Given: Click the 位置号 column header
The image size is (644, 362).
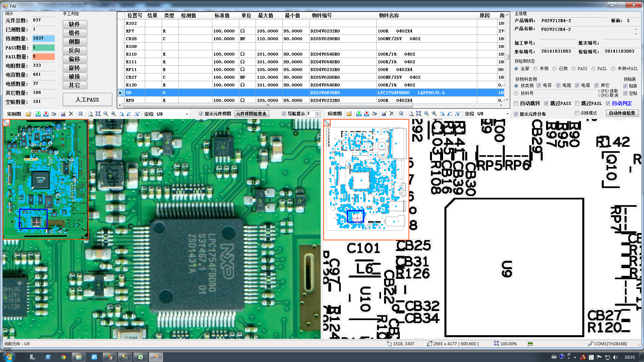Looking at the screenshot, I should coord(135,15).
